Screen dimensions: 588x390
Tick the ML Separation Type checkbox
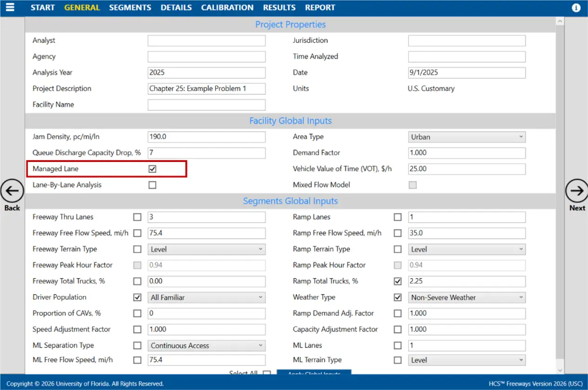(137, 345)
